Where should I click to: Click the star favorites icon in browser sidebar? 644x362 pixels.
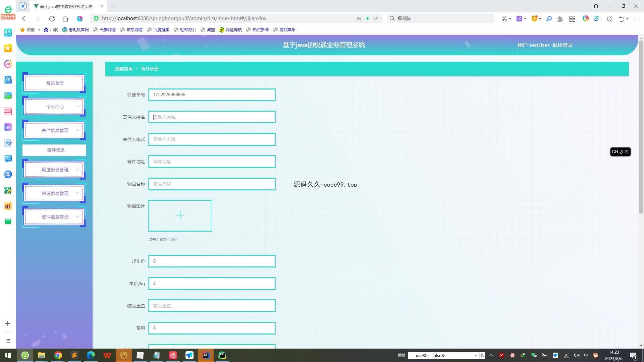pyautogui.click(x=8, y=48)
